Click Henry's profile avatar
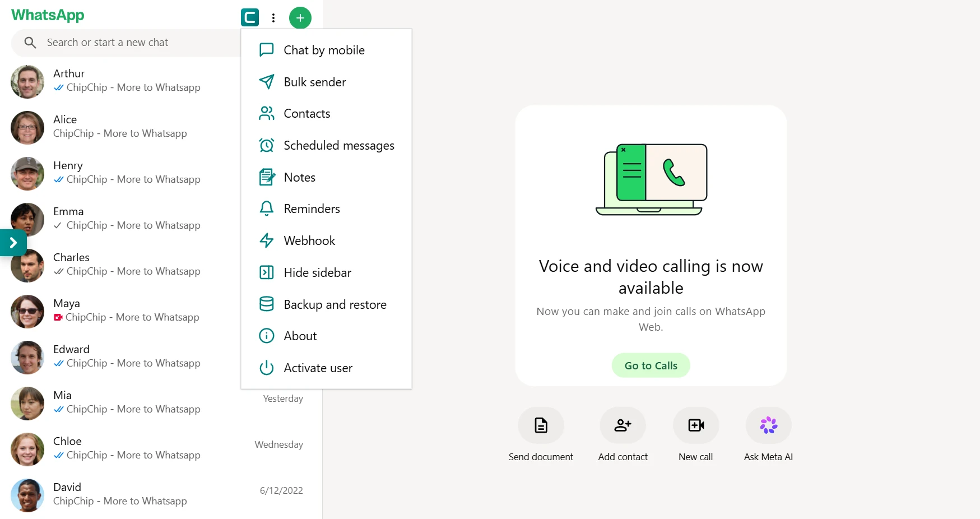Viewport: 980px width, 519px height. (27, 174)
